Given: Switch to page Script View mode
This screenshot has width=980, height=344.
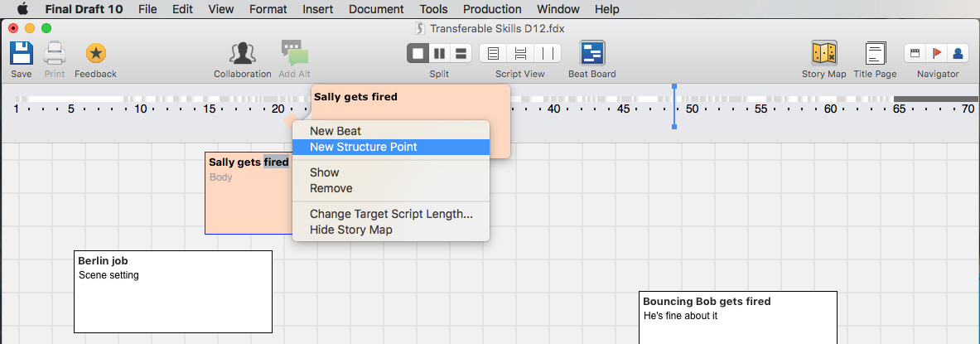Looking at the screenshot, I should (x=520, y=54).
